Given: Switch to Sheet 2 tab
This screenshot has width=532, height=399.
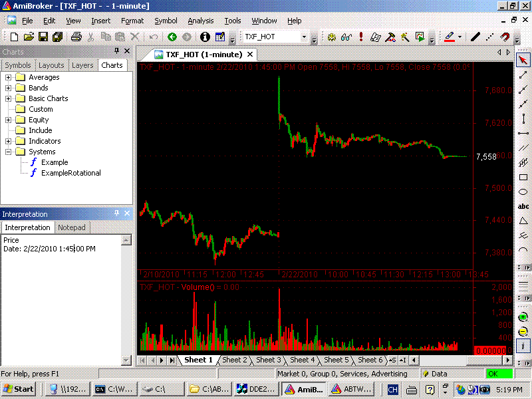Looking at the screenshot, I should (235, 360).
